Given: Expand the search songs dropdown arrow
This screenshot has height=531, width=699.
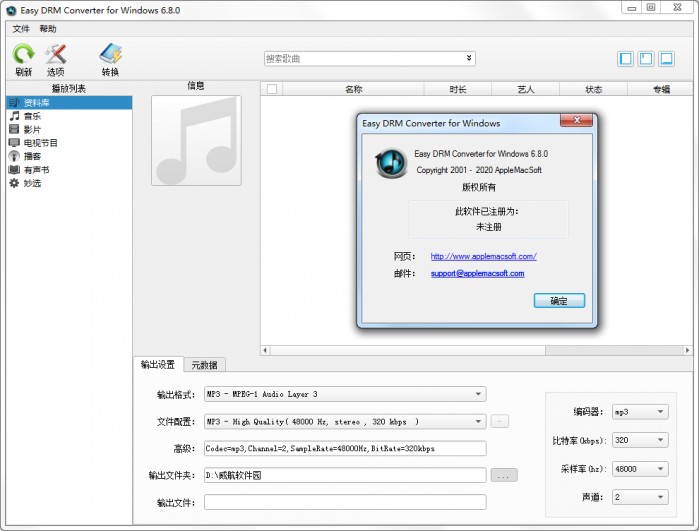Looking at the screenshot, I should (469, 58).
